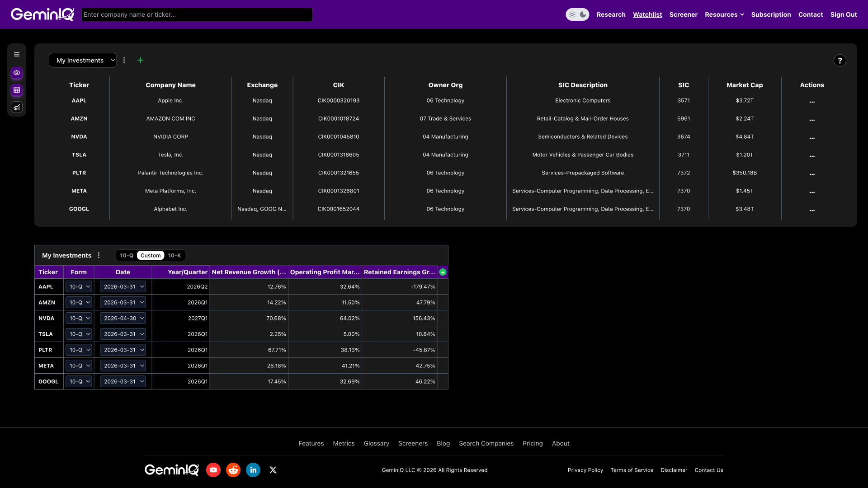Open the table grid view in sidebar
The height and width of the screenshot is (488, 868).
[17, 90]
